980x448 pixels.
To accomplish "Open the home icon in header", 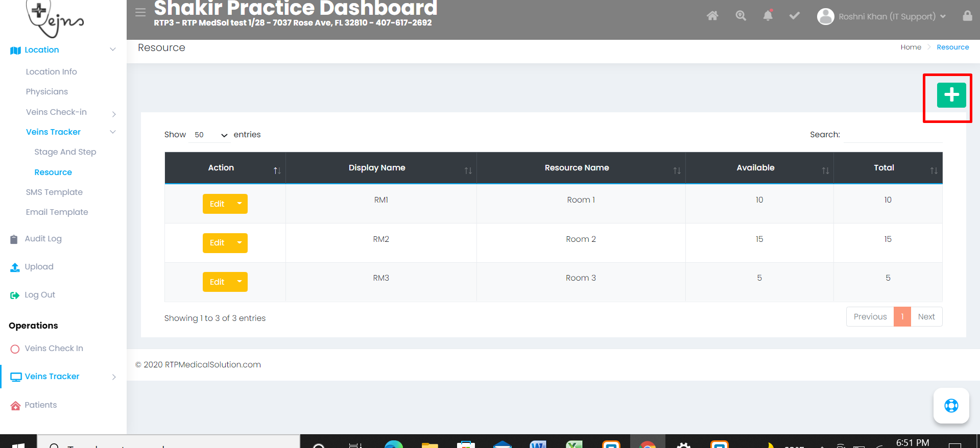I will [712, 16].
